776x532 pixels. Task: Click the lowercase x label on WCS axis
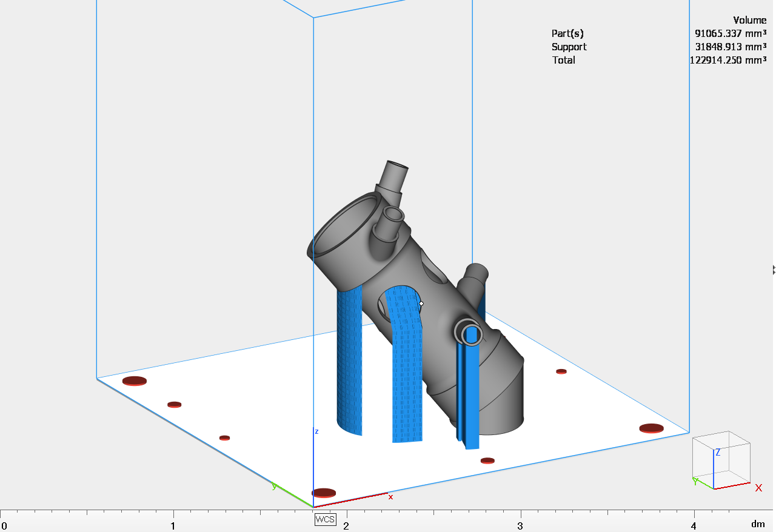pyautogui.click(x=390, y=497)
